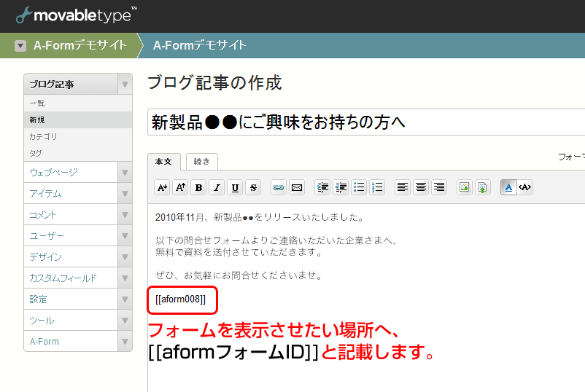Click the decrease indent icon
This screenshot has height=392, width=585.
pyautogui.click(x=341, y=187)
